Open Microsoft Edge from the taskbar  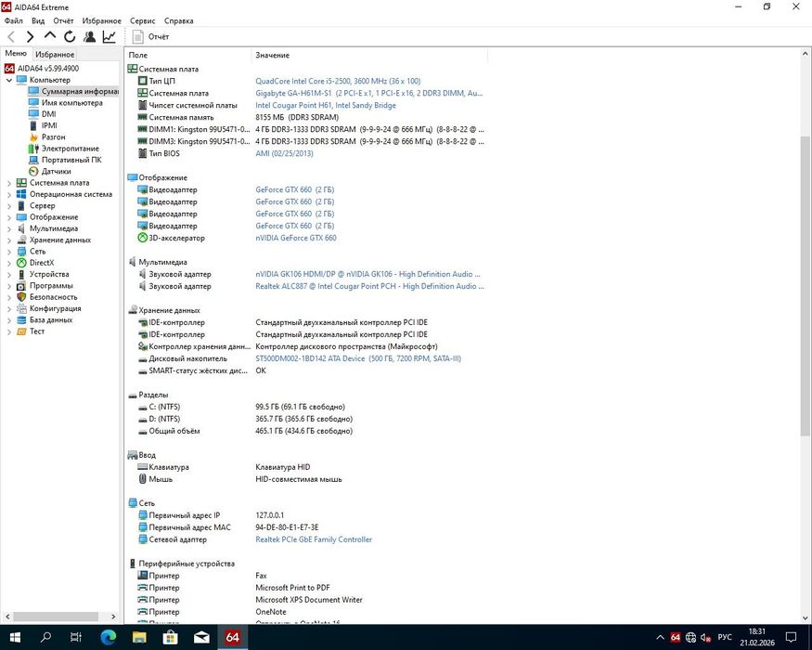pos(109,637)
